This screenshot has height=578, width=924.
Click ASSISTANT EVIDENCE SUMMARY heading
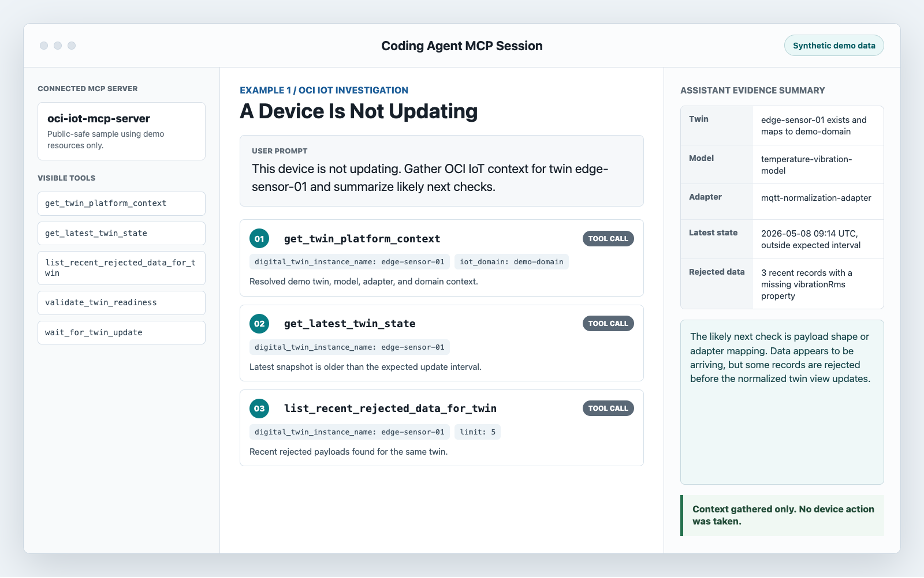753,90
